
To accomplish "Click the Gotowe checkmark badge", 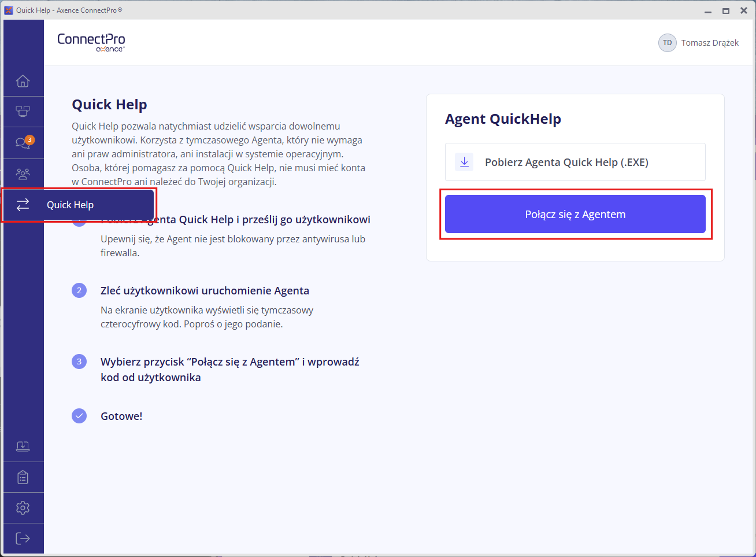I will click(x=79, y=416).
